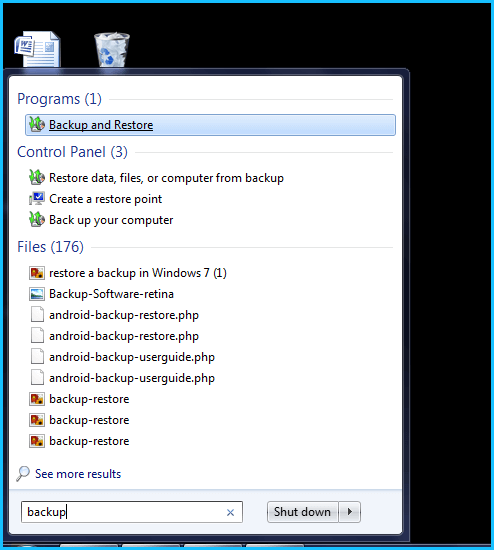
Task: Click the Files (176) group header
Action: [x=51, y=247]
